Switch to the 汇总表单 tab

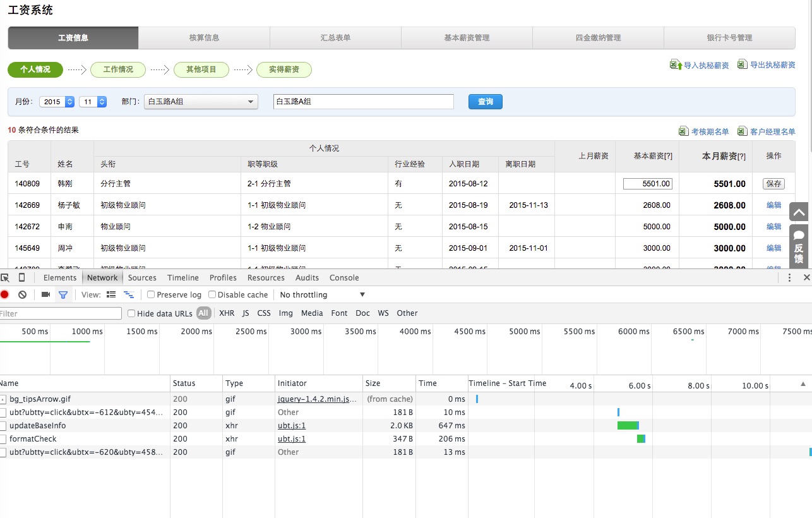pos(335,38)
